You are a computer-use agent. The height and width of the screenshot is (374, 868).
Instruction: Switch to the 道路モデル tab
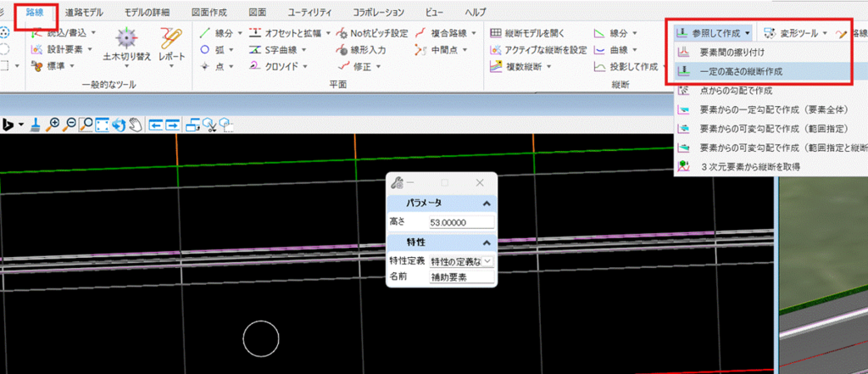tap(84, 12)
